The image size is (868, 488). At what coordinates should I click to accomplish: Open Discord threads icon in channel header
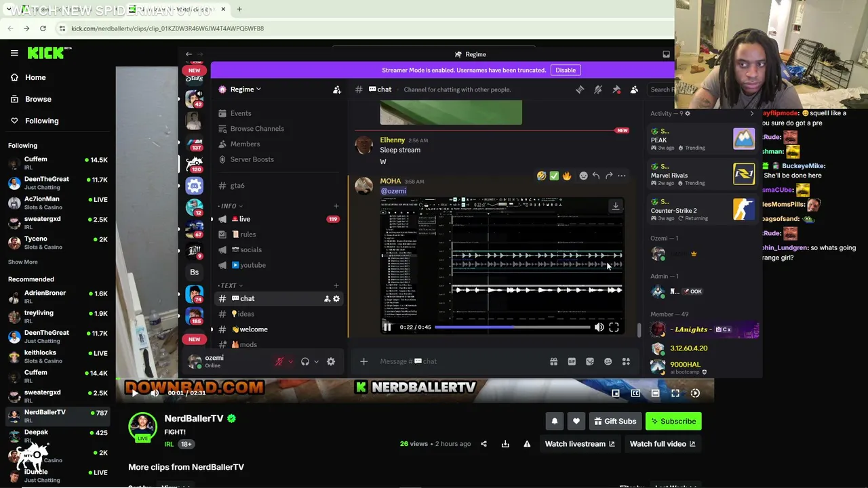580,89
